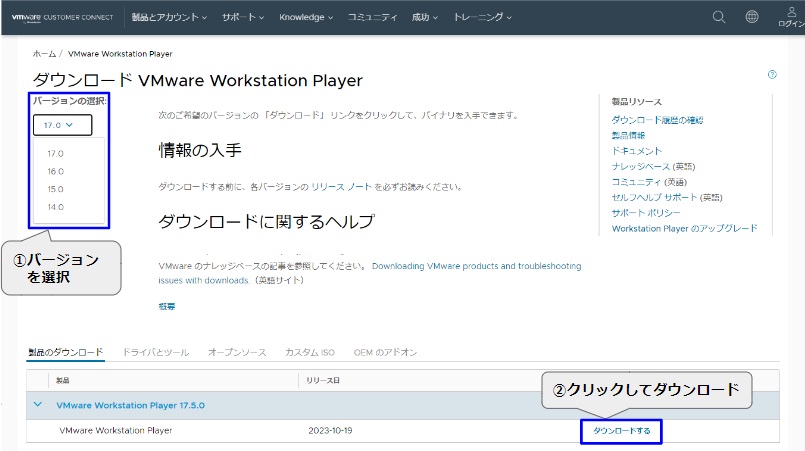Open ナレッジベース (英語) link
This screenshot has height=451, width=805.
(x=653, y=166)
